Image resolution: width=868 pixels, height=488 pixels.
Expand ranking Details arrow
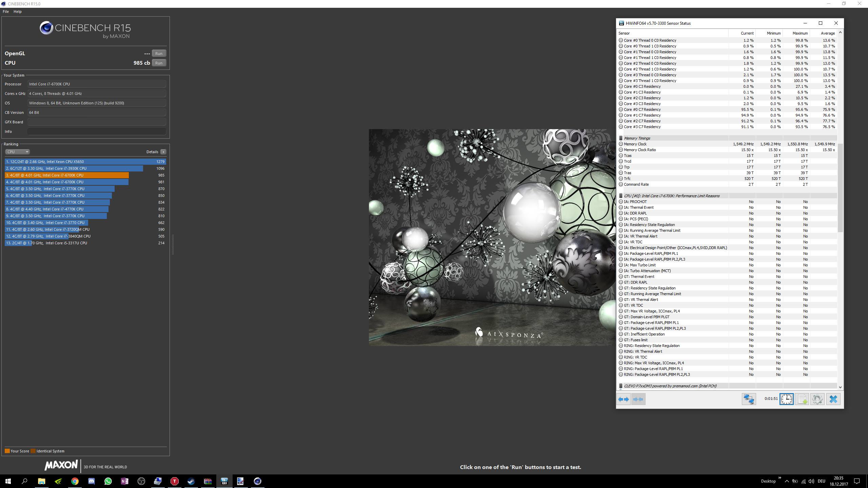point(163,152)
